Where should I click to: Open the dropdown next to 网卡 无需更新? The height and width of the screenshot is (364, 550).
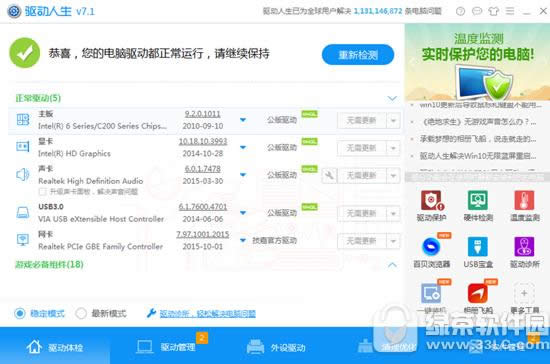(x=393, y=241)
